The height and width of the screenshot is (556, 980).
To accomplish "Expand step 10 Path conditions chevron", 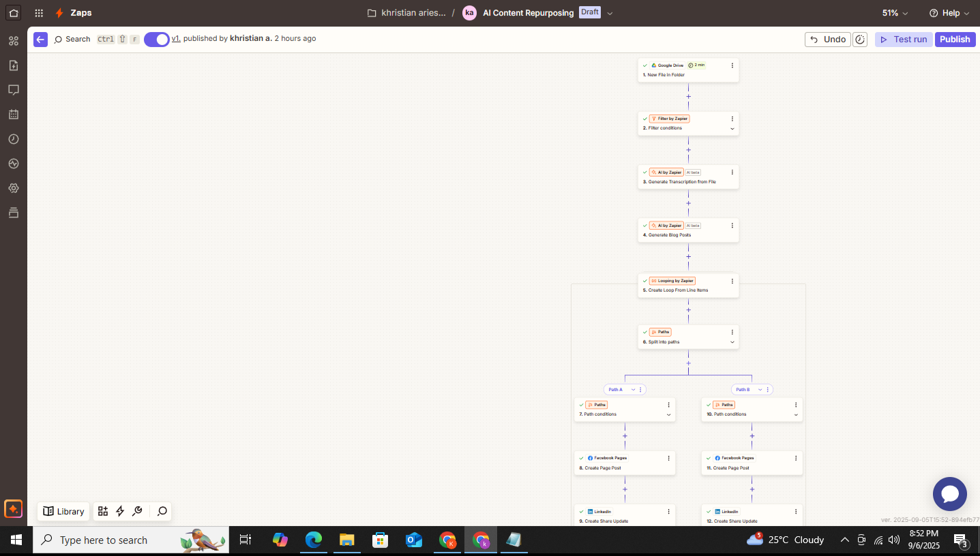I will click(796, 414).
